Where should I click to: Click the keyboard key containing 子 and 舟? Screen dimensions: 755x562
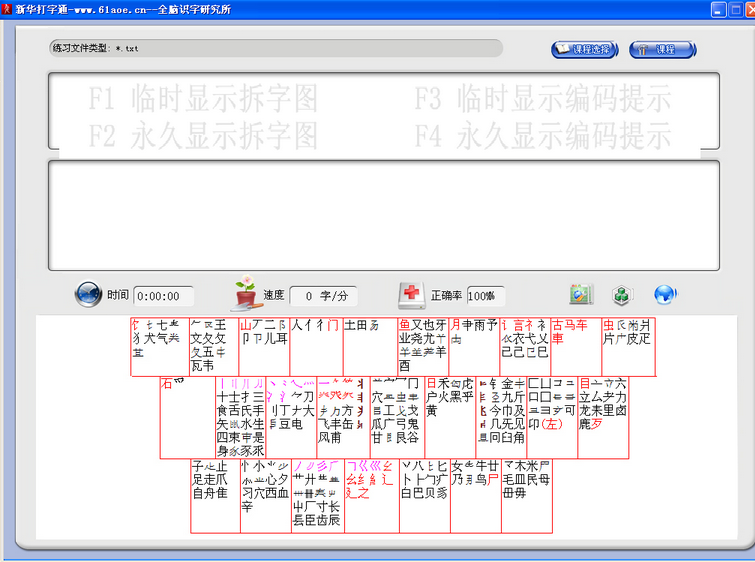pyautogui.click(x=216, y=496)
